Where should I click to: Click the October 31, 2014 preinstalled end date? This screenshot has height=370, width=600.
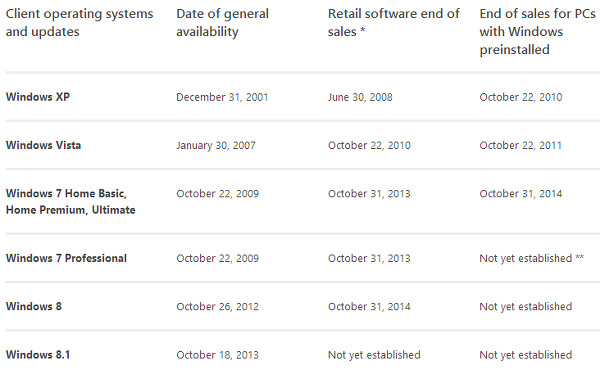click(x=521, y=194)
